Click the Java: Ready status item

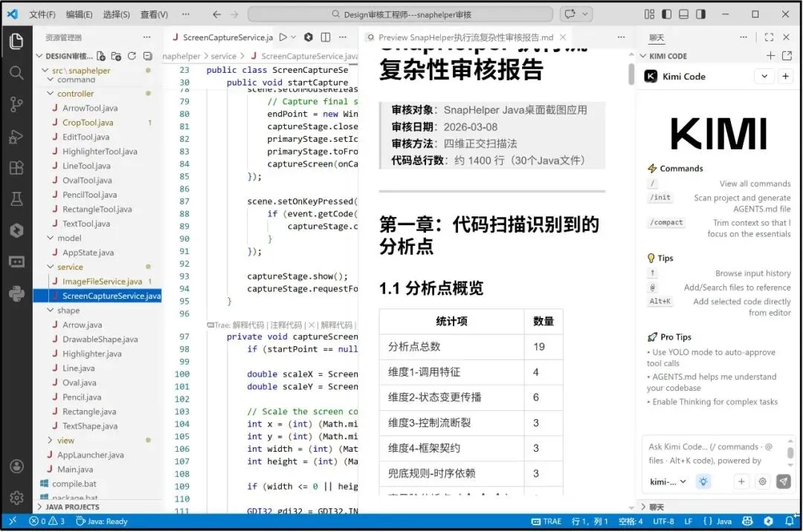point(101,522)
